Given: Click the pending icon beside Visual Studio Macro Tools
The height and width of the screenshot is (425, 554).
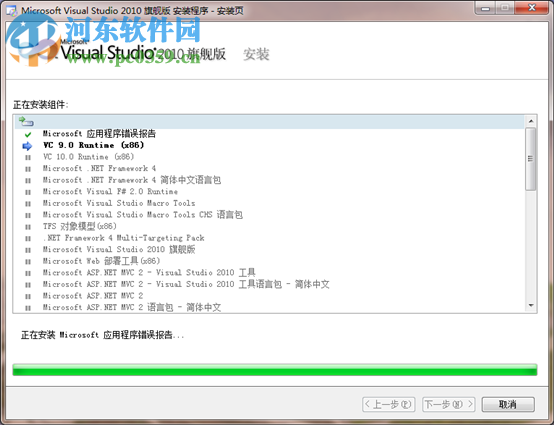Looking at the screenshot, I should [x=28, y=204].
